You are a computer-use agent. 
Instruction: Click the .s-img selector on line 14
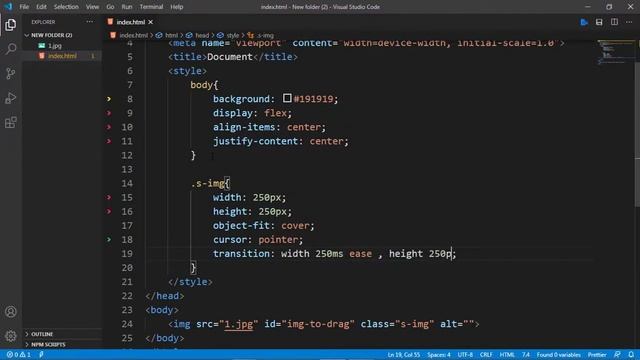208,184
